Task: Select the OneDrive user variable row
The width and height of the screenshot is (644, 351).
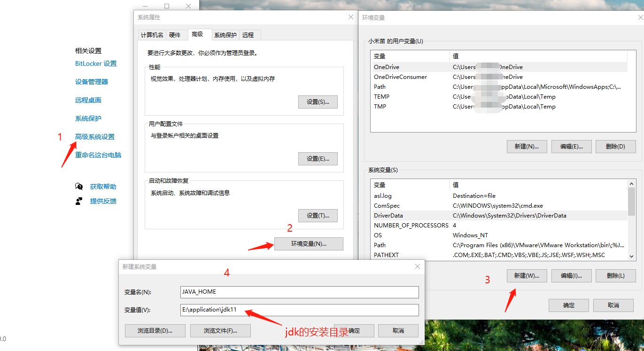Action: pos(500,67)
